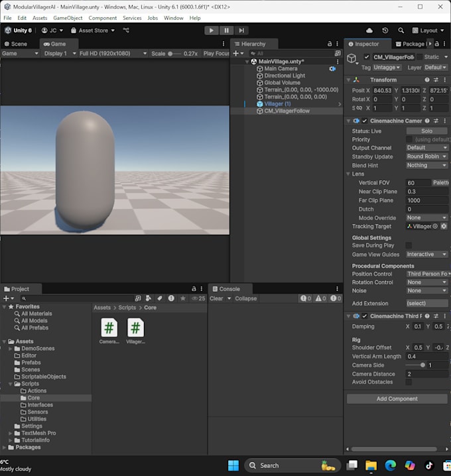The image size is (451, 476).
Task: Select Main Camera in Hierarchy
Action: coord(281,68)
